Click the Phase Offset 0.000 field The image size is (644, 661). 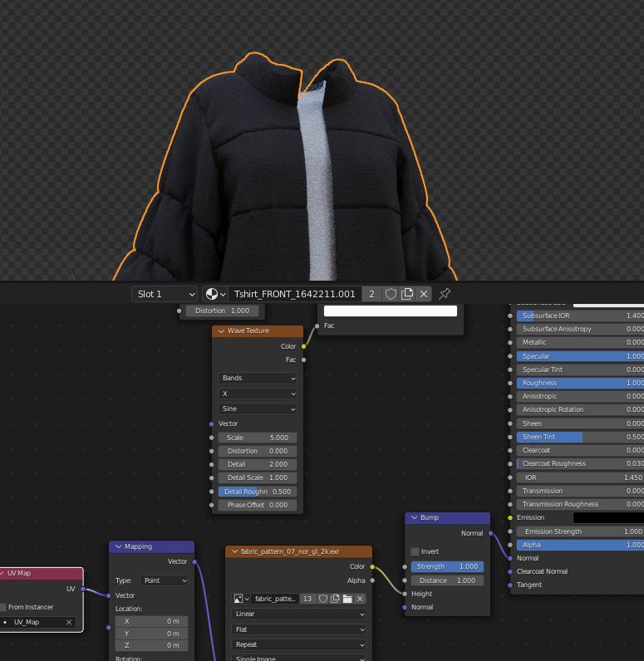pos(258,505)
